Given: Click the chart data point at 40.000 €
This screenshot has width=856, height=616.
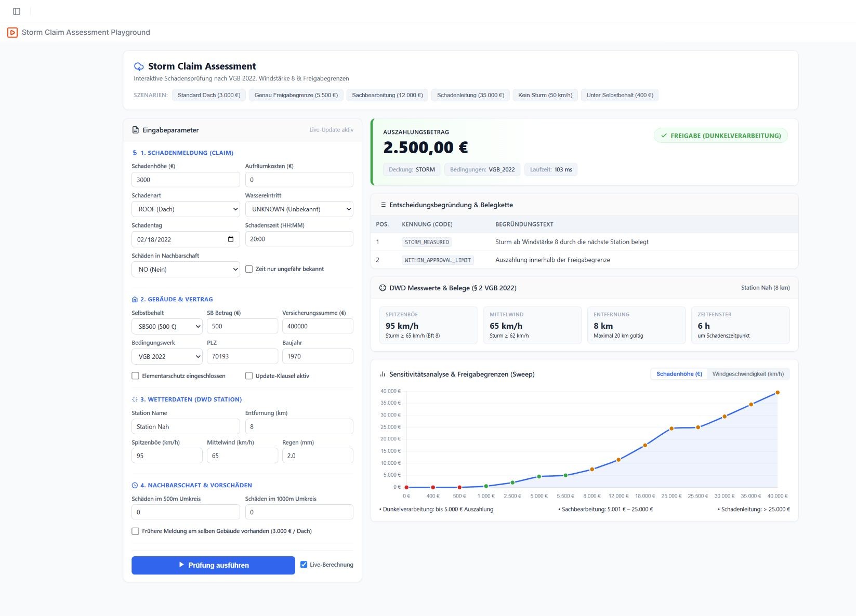Looking at the screenshot, I should [x=778, y=393].
